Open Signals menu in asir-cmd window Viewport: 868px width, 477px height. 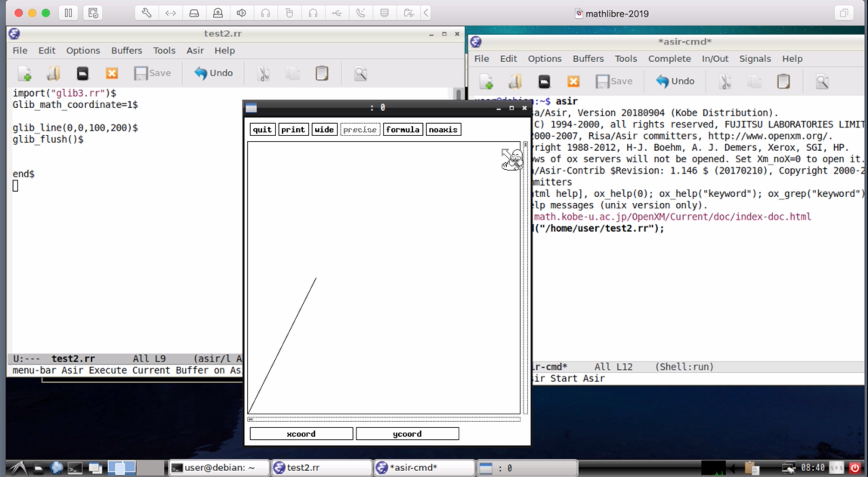click(x=755, y=58)
